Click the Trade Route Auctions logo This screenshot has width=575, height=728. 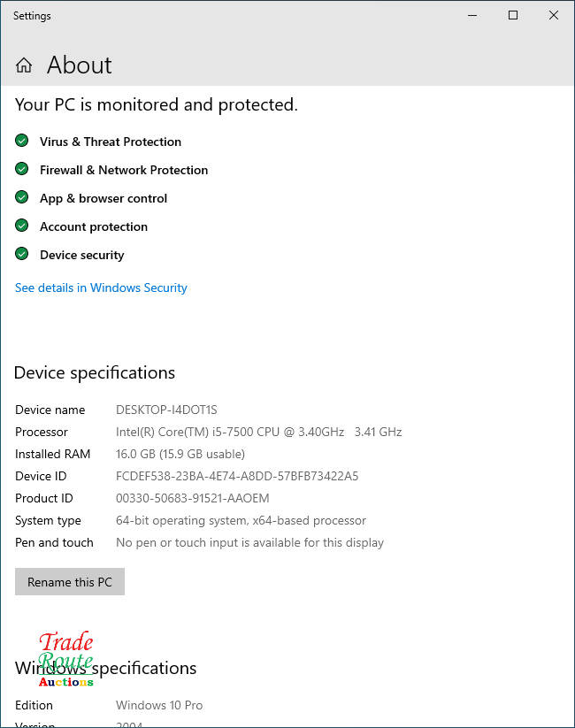tap(65, 660)
